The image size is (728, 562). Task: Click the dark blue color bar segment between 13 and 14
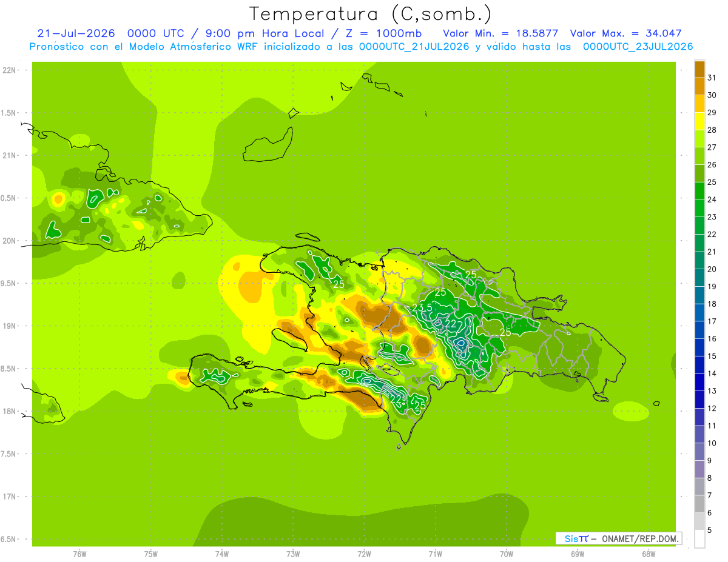[x=699, y=382]
